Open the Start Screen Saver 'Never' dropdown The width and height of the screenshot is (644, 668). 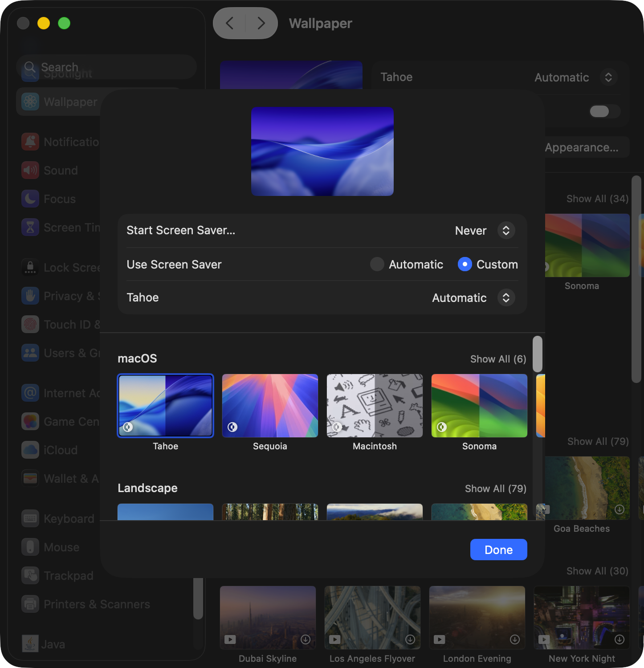pos(506,231)
